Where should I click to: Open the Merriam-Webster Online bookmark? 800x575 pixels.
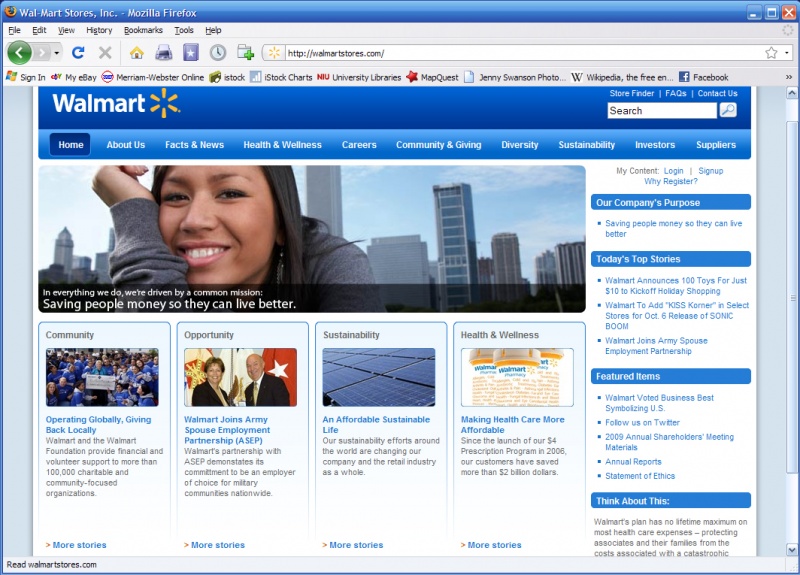153,77
